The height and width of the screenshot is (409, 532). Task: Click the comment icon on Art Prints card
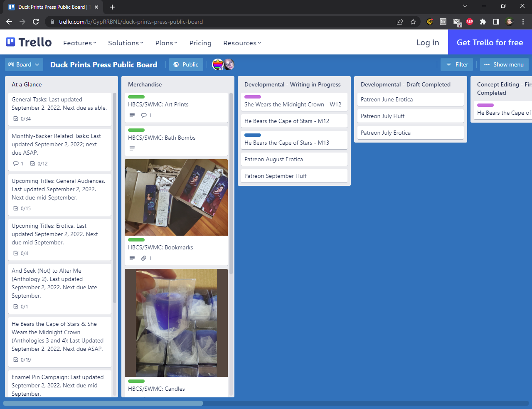pos(144,115)
